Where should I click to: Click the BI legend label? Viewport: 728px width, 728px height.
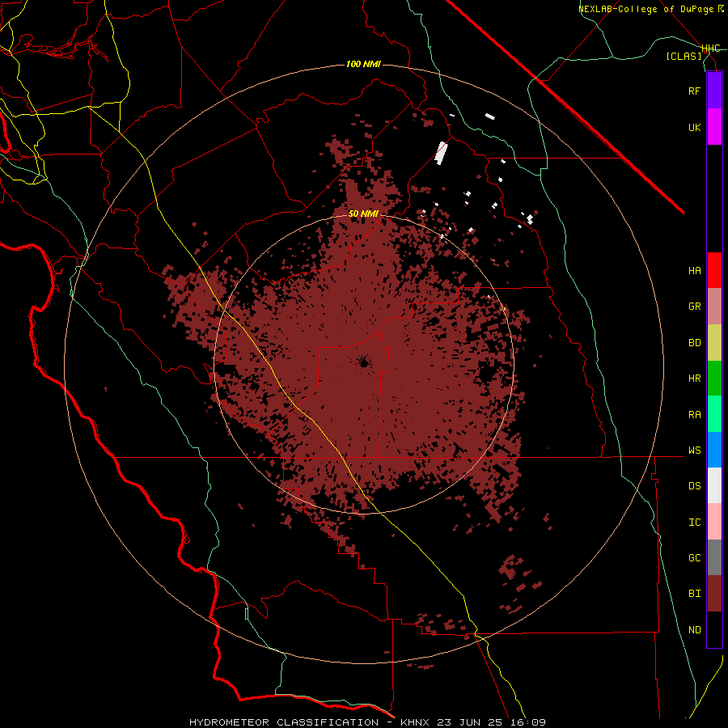click(x=694, y=594)
